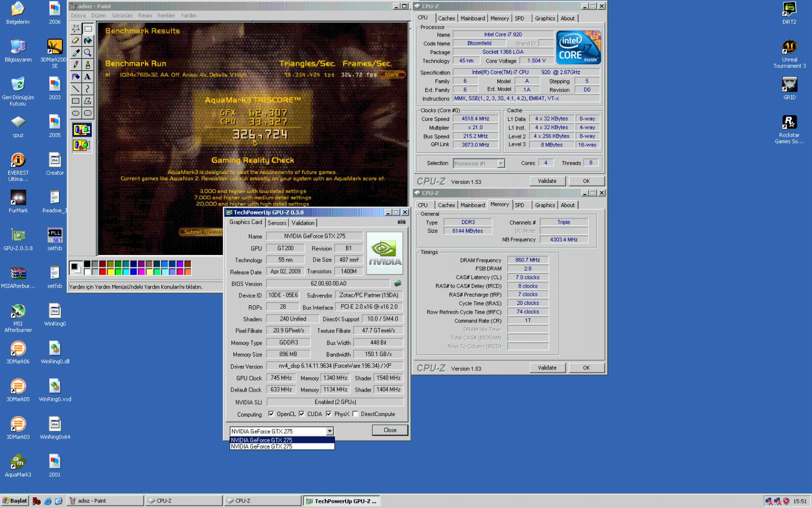Viewport: 812px width, 508px height.
Task: Choose the Eraser tool in Paint
Action: [76, 41]
